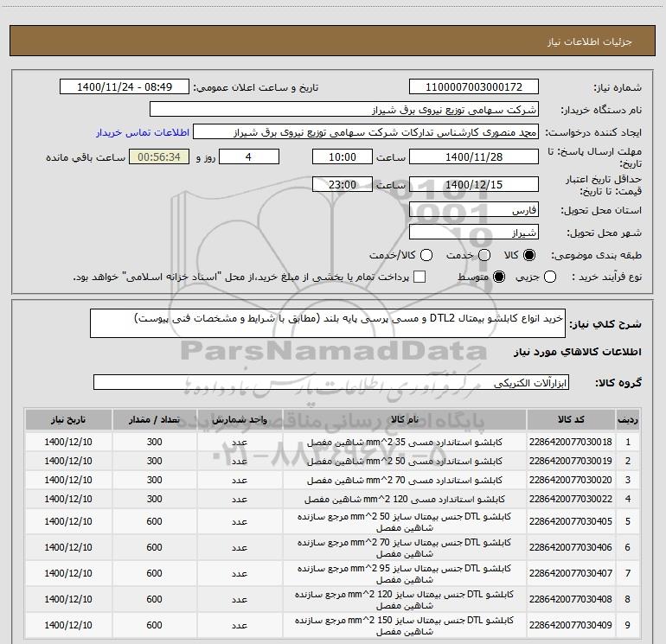
Task: Click item name کابلشو استاندارد مسی 120
Action: click(405, 499)
